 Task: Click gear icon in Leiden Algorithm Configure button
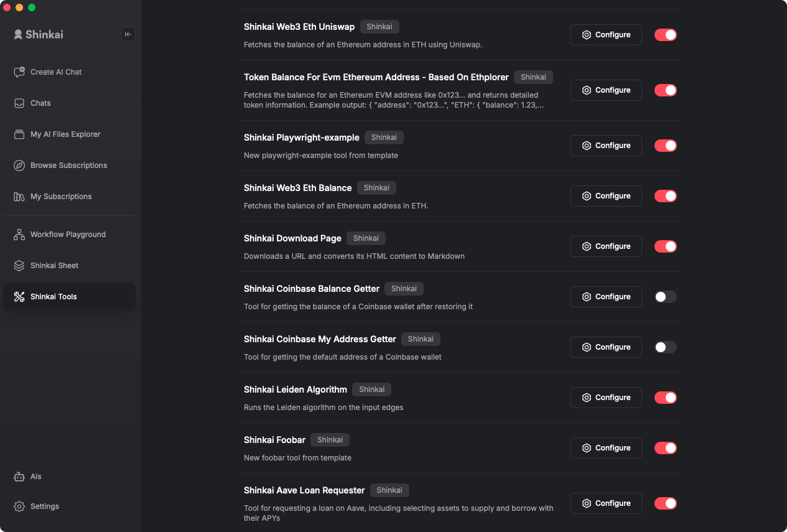587,398
